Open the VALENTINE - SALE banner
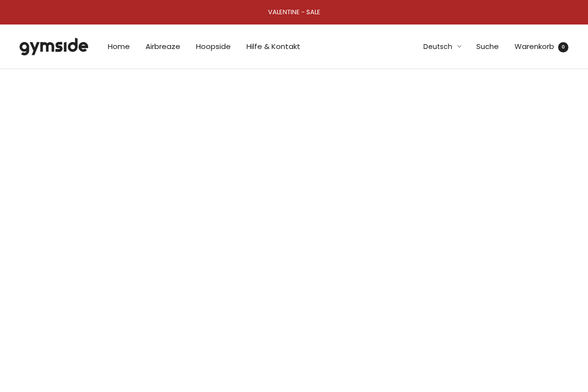Viewport: 588px width, 392px height. [x=294, y=12]
